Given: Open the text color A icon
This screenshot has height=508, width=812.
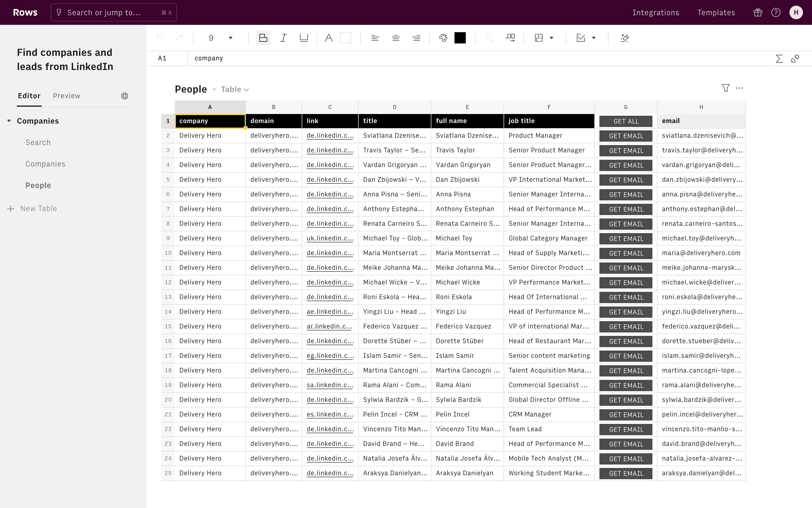Looking at the screenshot, I should point(328,38).
